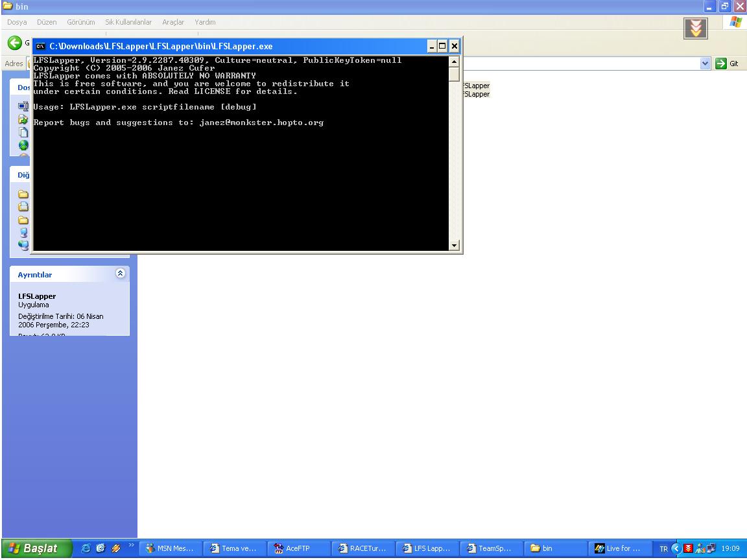Image resolution: width=747 pixels, height=560 pixels.
Task: Open the Görünüm menu
Action: (80, 22)
